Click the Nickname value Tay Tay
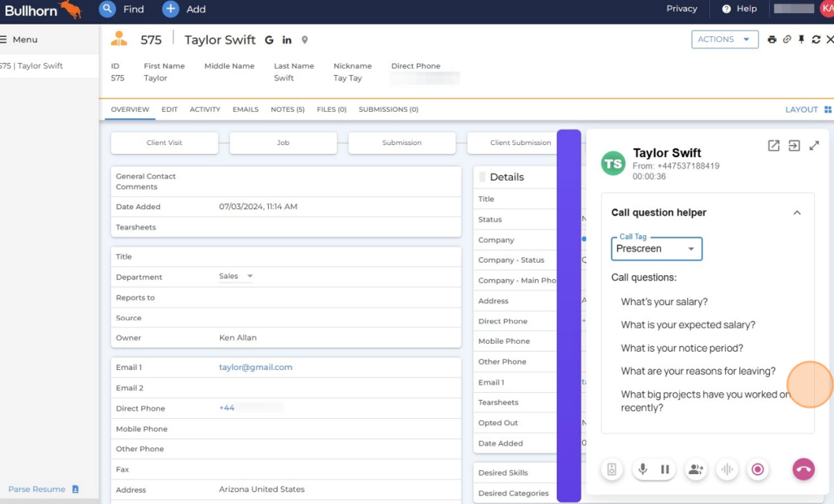This screenshot has height=504, width=834. coord(347,78)
